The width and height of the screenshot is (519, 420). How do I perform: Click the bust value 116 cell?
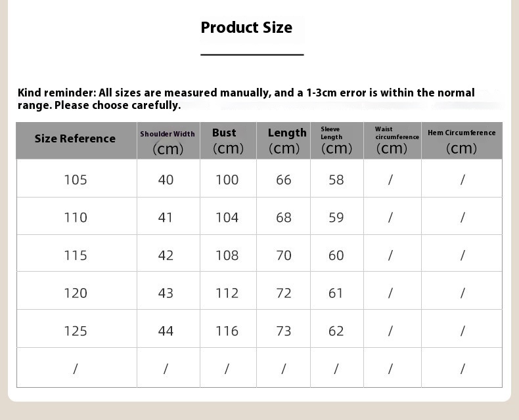point(227,331)
